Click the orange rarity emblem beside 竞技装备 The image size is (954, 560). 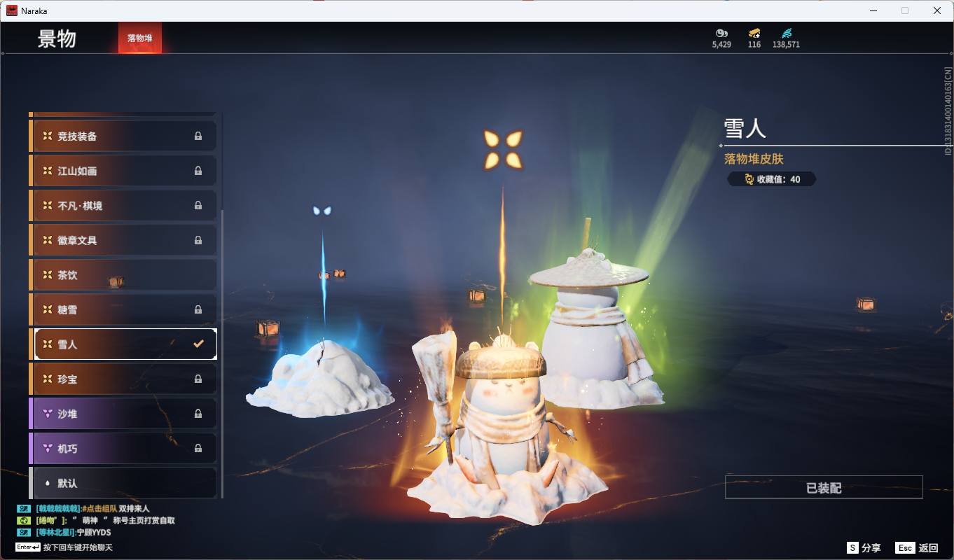click(47, 136)
